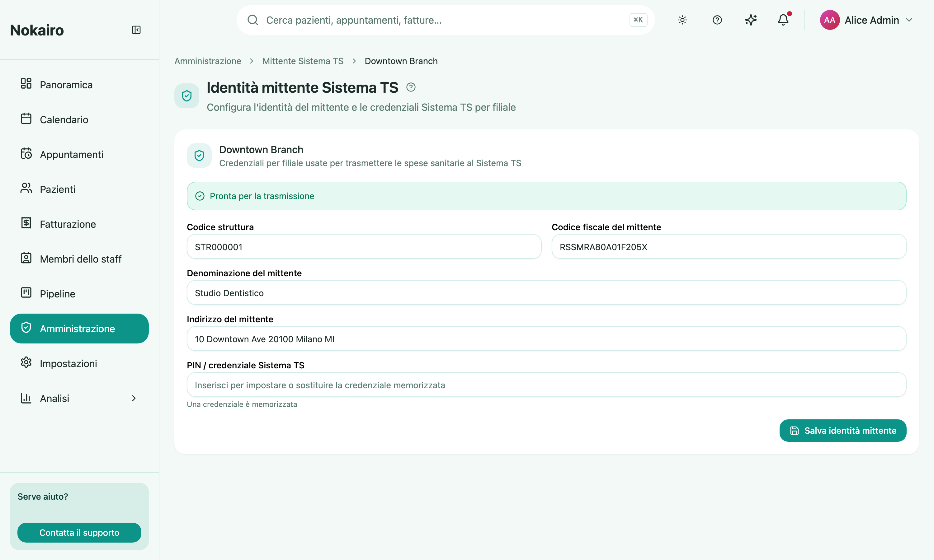
Task: Click the Analisi bar chart icon
Action: point(26,398)
